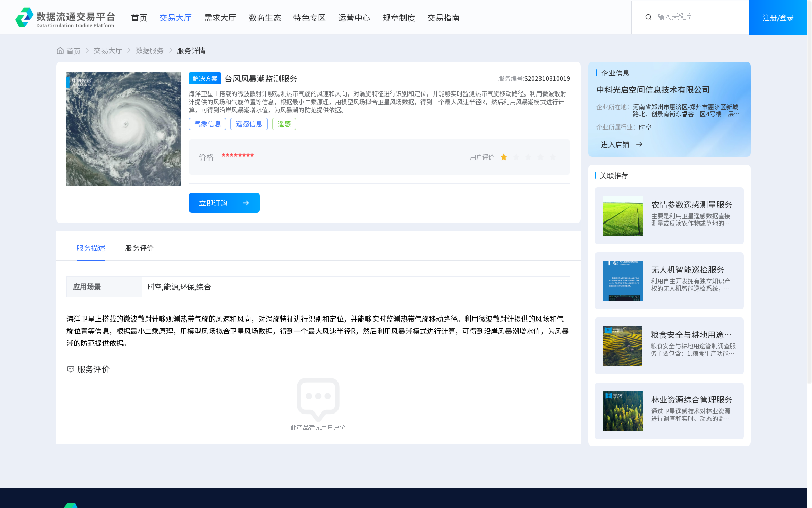The image size is (812, 508).
Task: Open the 规章制度 menu item
Action: [x=399, y=18]
